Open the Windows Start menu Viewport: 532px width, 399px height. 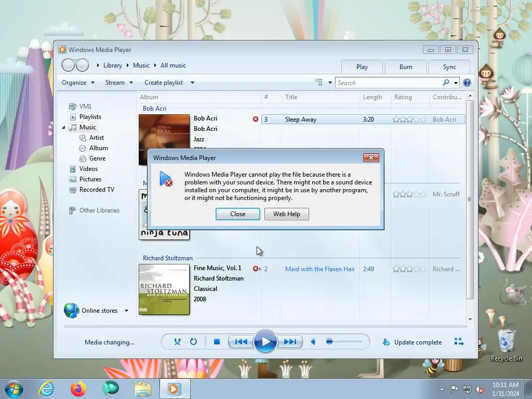[14, 389]
